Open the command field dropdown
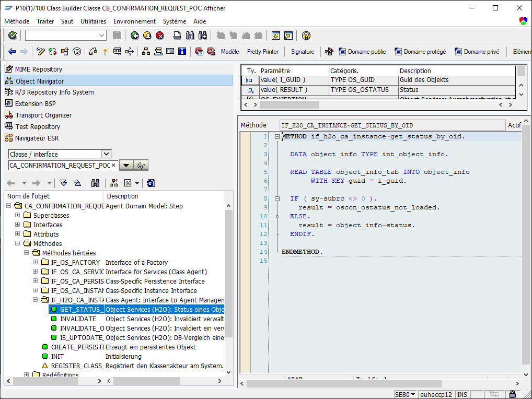This screenshot has width=532, height=399. (102, 36)
